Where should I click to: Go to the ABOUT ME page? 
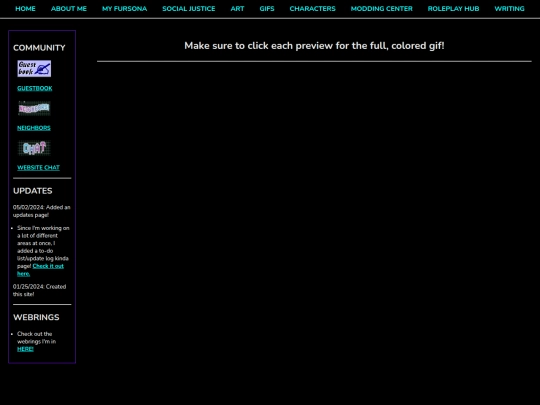tap(69, 9)
